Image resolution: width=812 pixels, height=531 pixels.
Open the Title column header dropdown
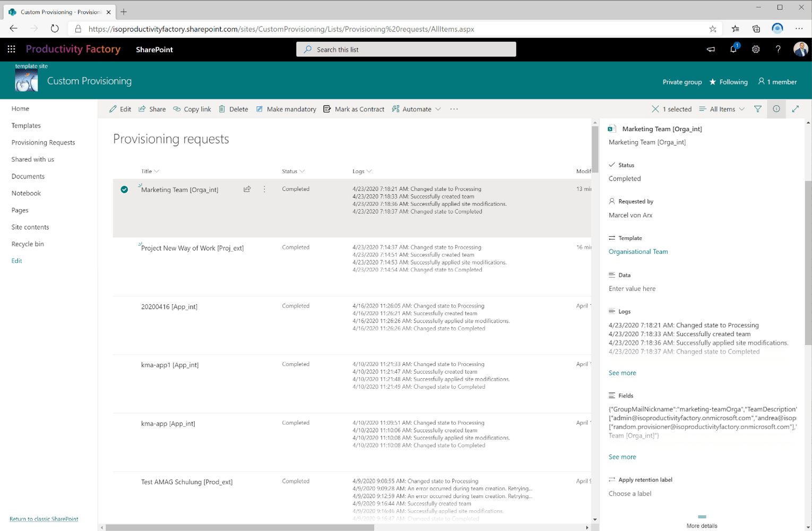point(150,171)
